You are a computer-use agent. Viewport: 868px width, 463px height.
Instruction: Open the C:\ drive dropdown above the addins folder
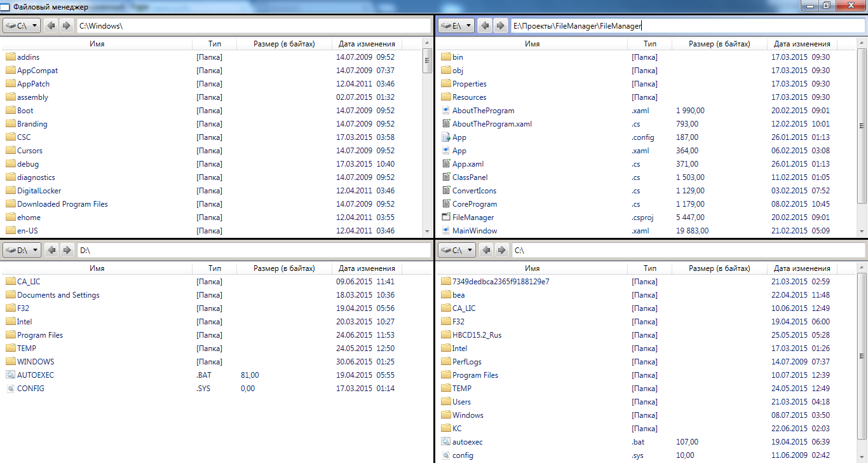[x=22, y=26]
